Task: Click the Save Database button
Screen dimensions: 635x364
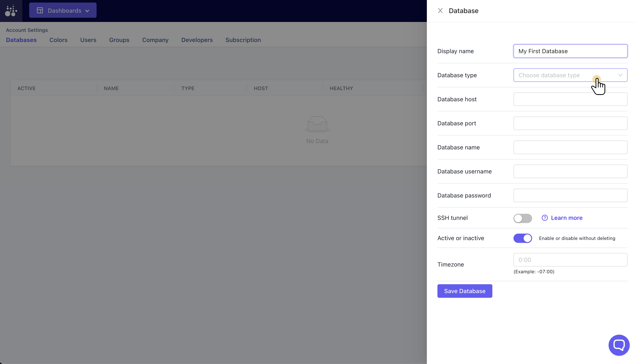Action: (464, 291)
